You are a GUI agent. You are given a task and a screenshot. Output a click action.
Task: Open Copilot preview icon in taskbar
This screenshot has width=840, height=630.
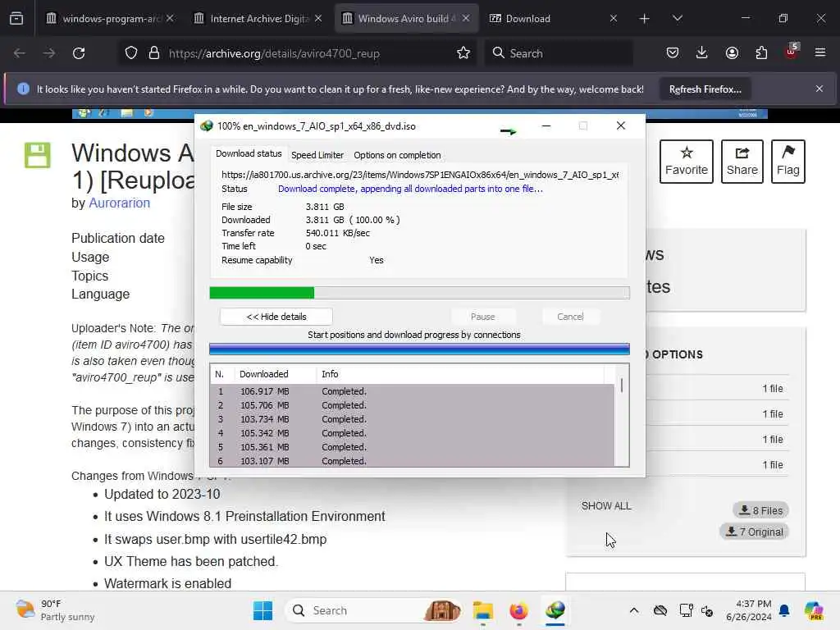coord(814,610)
